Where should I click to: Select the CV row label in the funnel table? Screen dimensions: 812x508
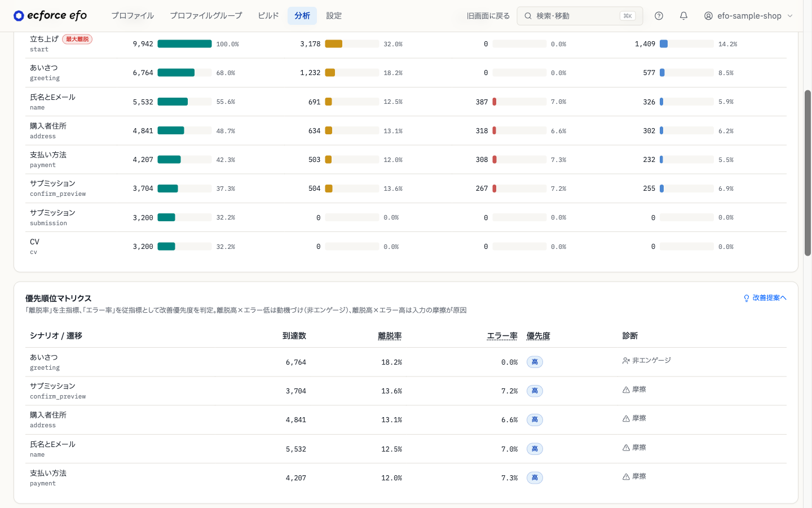(35, 242)
